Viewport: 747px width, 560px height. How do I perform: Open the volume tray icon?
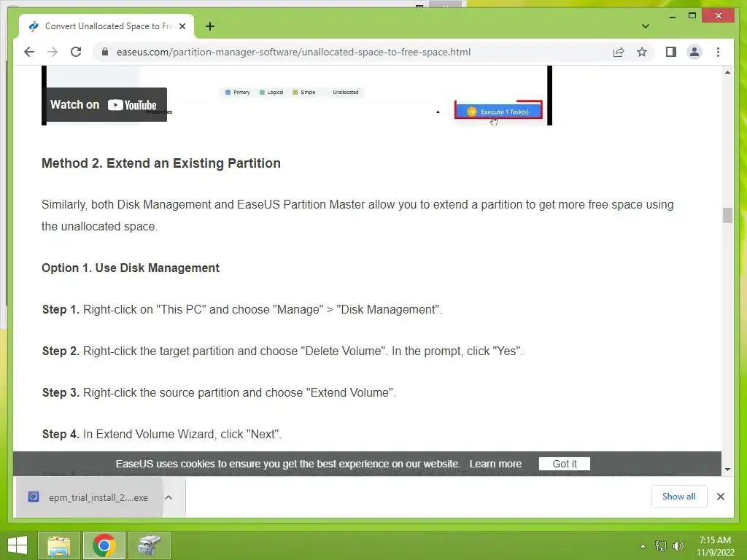(x=678, y=546)
